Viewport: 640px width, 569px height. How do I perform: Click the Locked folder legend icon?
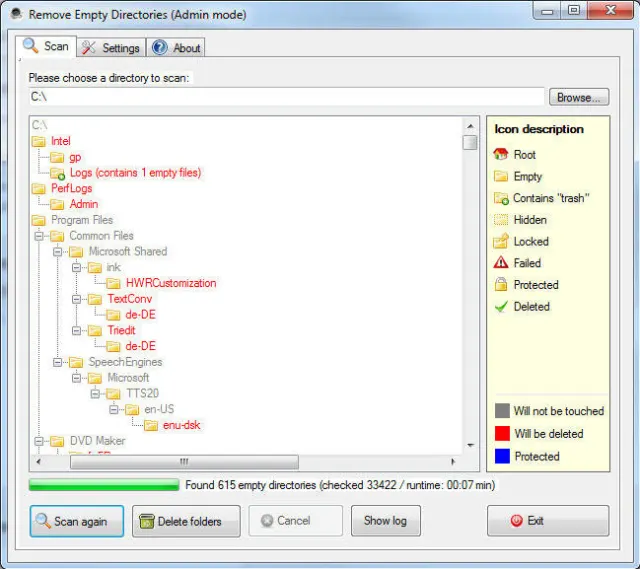tap(501, 241)
